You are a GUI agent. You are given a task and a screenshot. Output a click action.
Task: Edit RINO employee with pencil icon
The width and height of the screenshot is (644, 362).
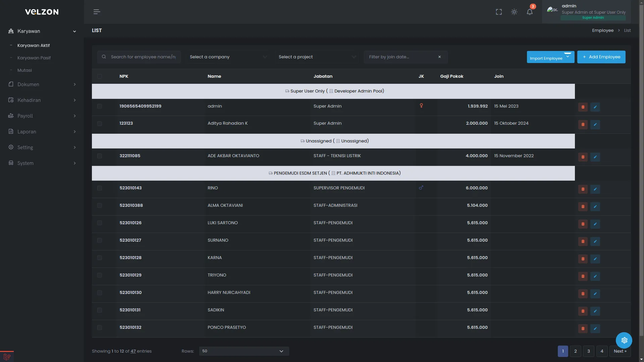(595, 189)
